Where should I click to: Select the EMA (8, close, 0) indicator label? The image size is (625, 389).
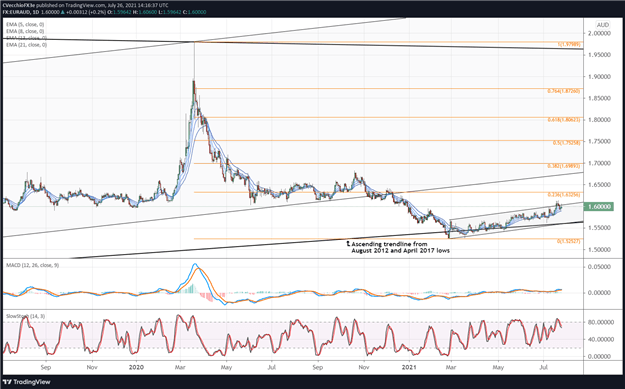coord(25,31)
